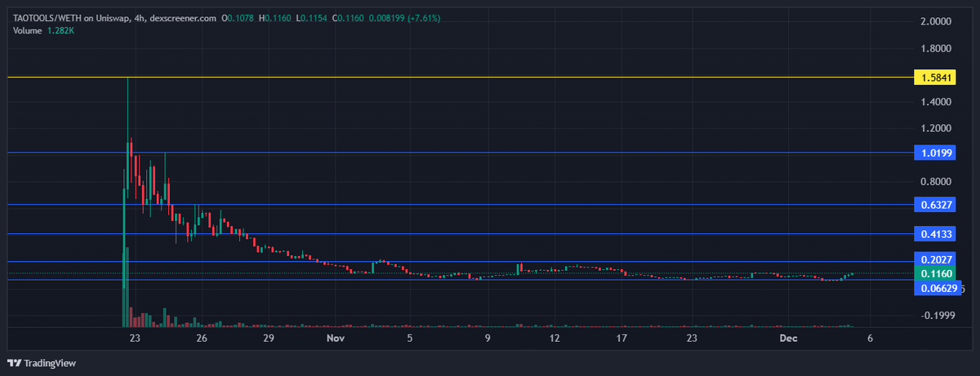
Task: Click the 26 date on time axis
Action: click(x=202, y=338)
